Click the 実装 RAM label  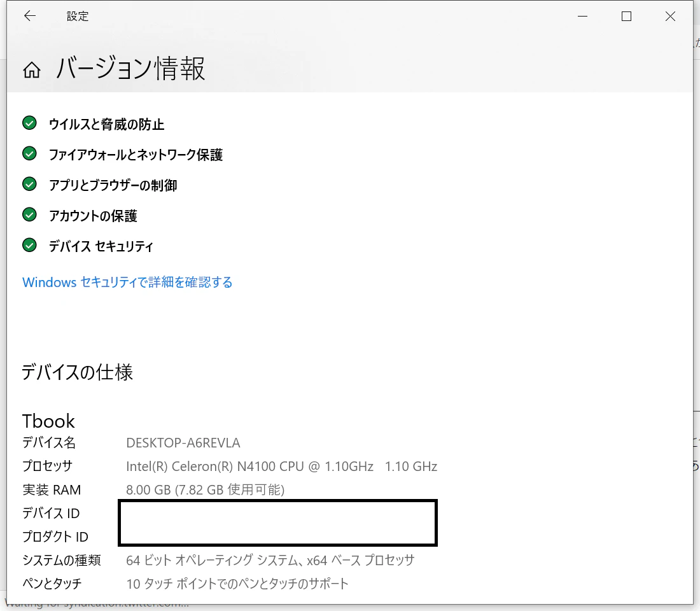52,490
